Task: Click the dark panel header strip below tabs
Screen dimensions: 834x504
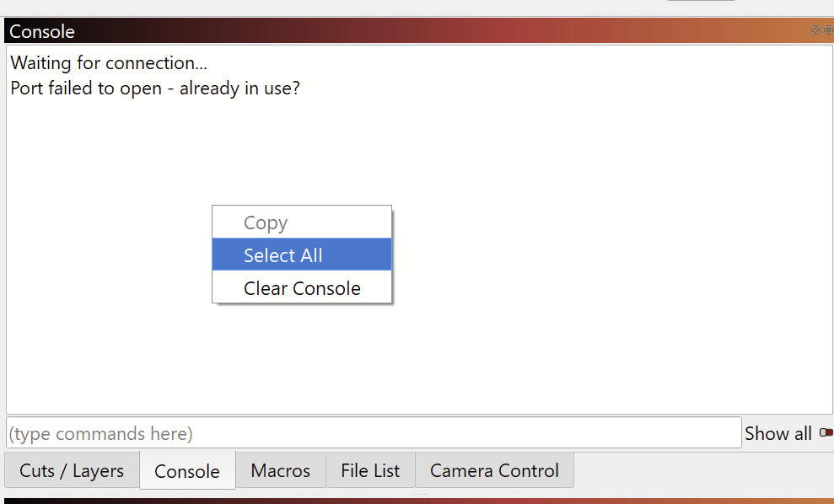Action: pyautogui.click(x=417, y=501)
